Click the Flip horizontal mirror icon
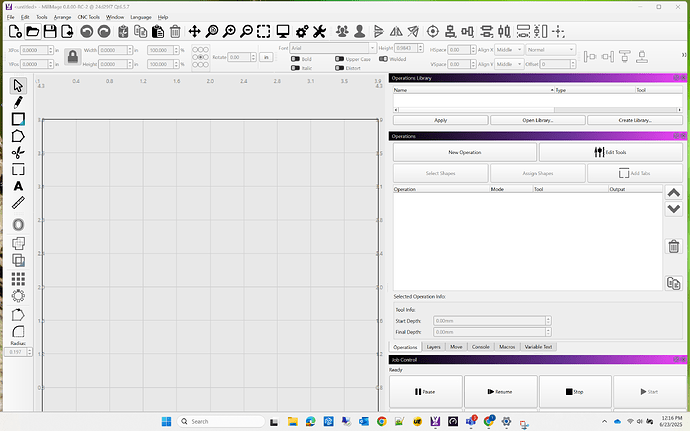 coord(396,31)
